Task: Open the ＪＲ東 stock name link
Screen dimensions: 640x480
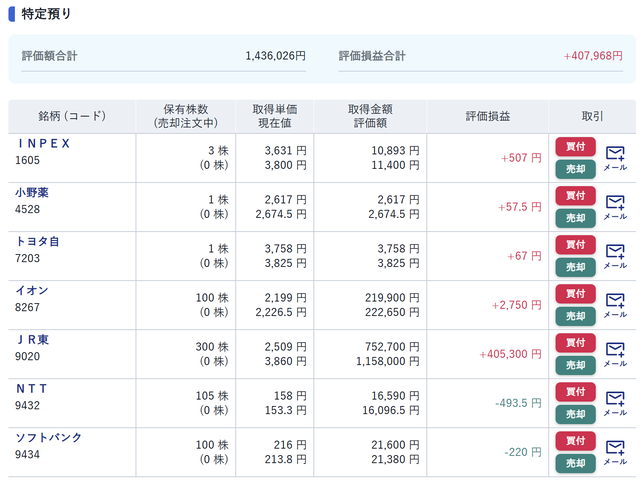Action: tap(32, 339)
